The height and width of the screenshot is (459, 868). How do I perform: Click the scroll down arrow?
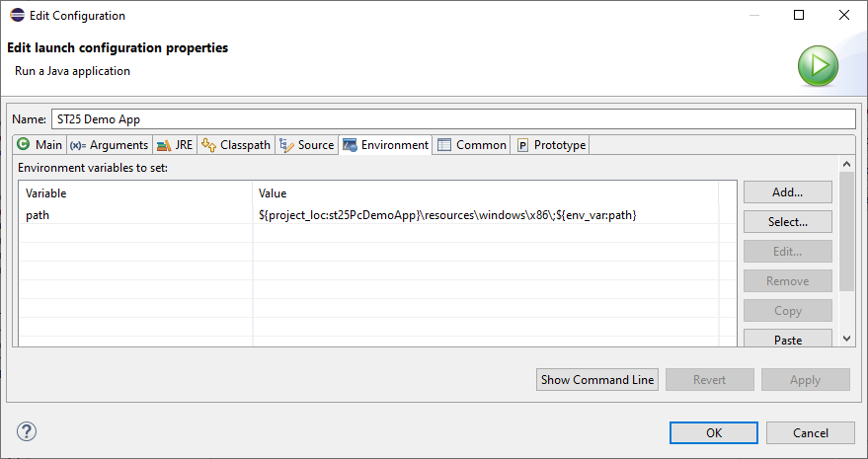846,338
